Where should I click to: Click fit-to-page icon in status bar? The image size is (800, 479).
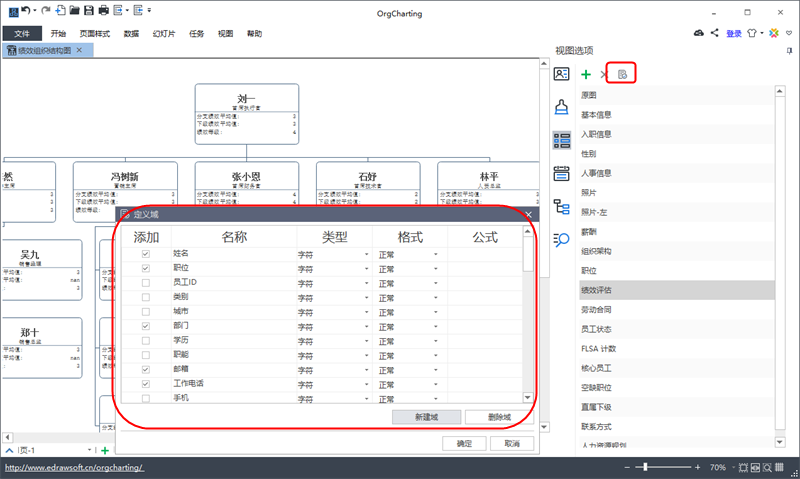tap(743, 467)
